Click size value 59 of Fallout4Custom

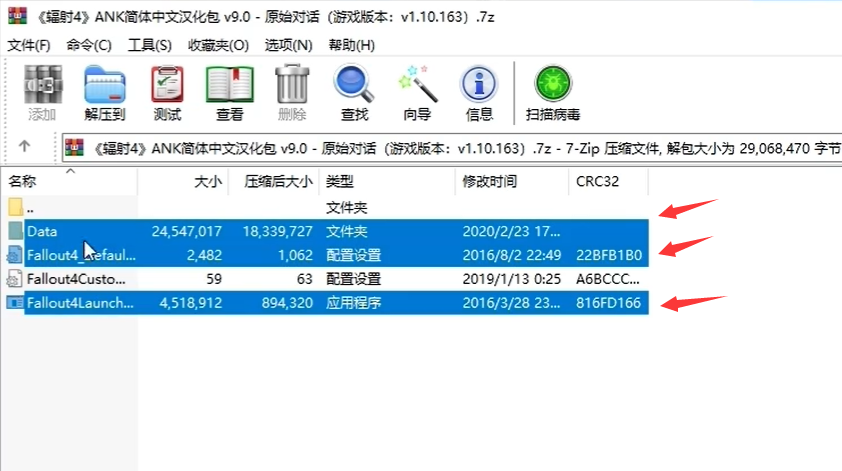click(214, 279)
